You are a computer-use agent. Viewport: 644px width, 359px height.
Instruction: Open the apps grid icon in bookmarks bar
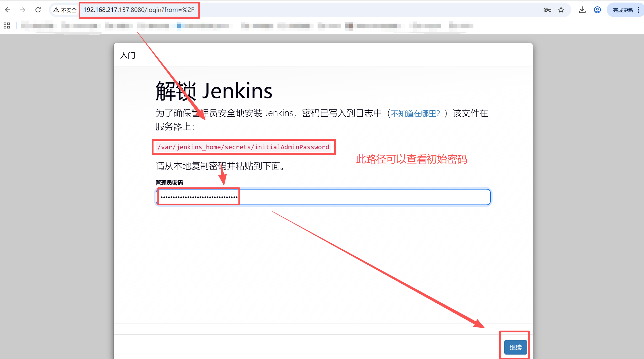(x=7, y=26)
